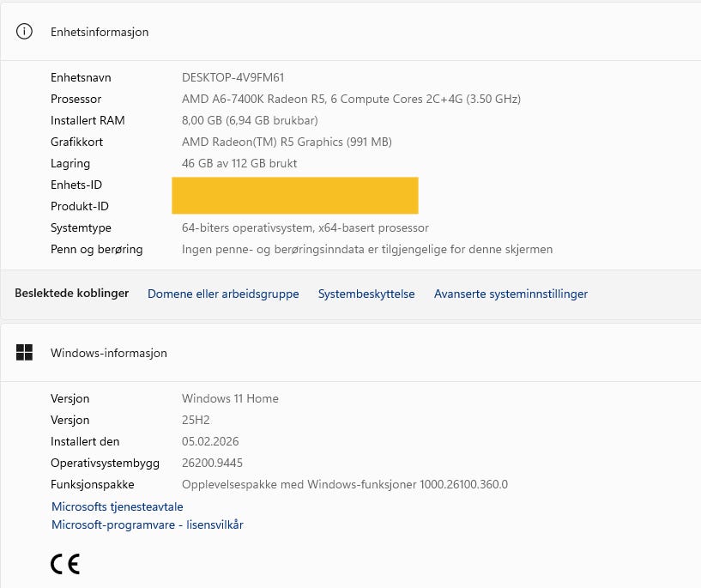Click the Windows logo icon beside Windows-informasjon
The image size is (701, 588).
[24, 352]
